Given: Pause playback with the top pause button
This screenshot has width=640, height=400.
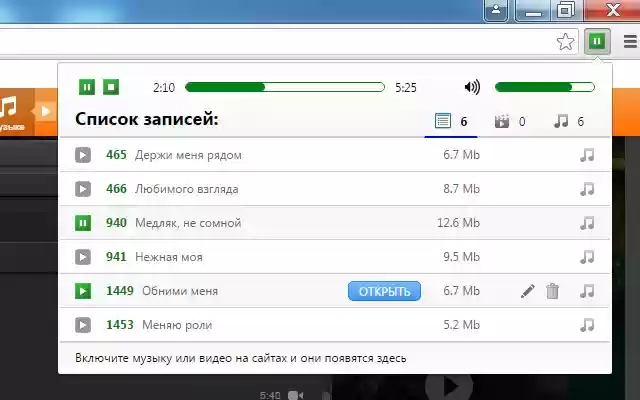Looking at the screenshot, I should (x=87, y=87).
